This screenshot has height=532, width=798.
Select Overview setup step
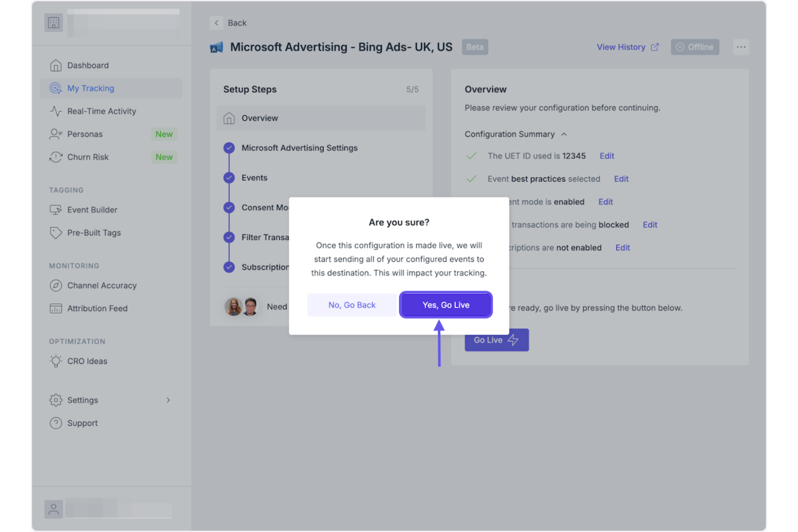point(321,118)
